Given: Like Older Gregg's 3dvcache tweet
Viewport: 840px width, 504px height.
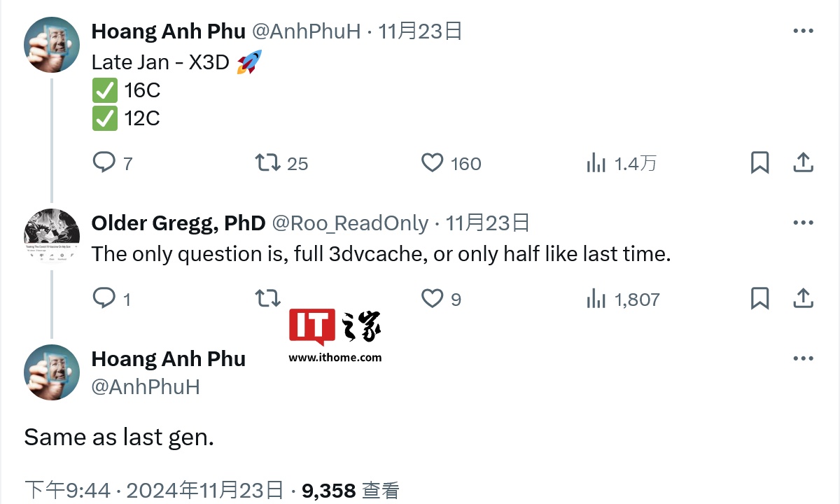Looking at the screenshot, I should pos(433,299).
